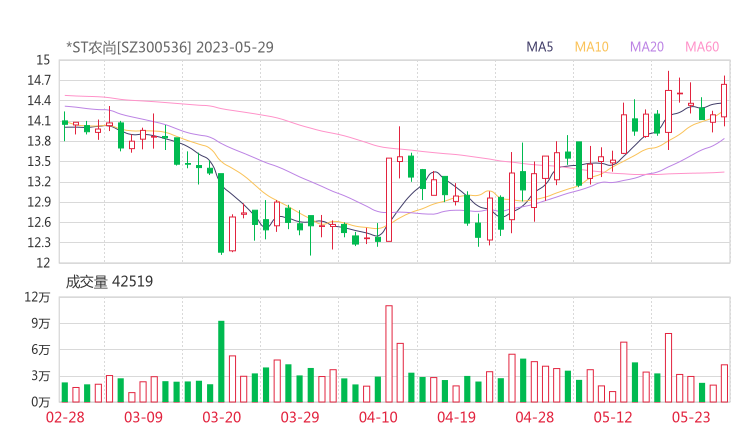The height and width of the screenshot is (440, 740).
Task: Click the last red volume bar on the right
Action: click(724, 383)
